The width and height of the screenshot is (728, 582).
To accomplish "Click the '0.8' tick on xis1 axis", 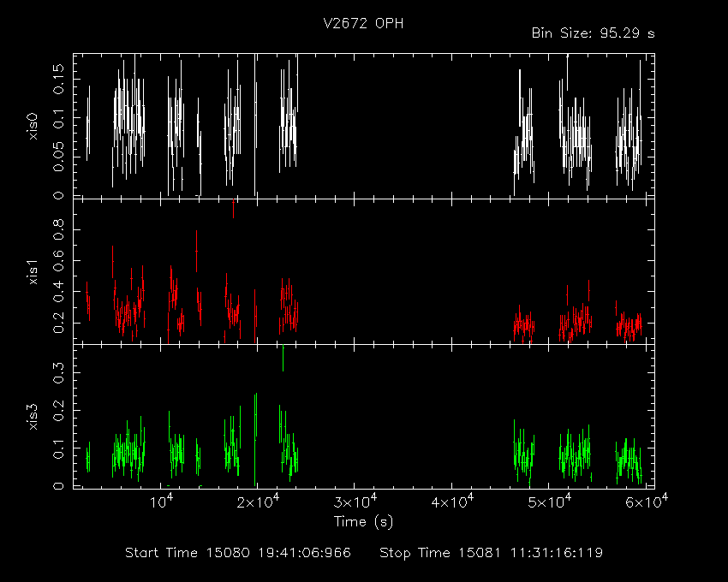I will (x=58, y=229).
